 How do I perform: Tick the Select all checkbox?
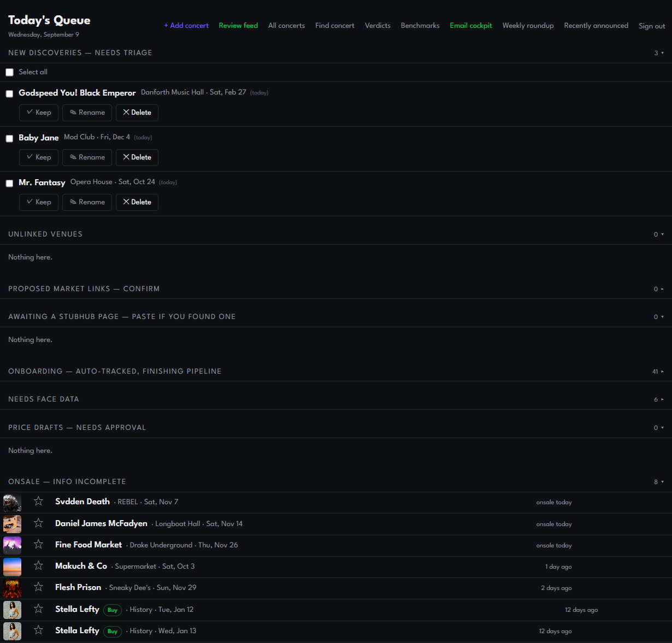click(9, 72)
